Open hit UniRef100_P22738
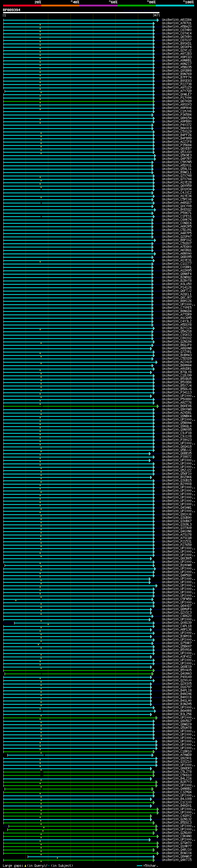197x868 pixels. pyautogui.click(x=176, y=84)
